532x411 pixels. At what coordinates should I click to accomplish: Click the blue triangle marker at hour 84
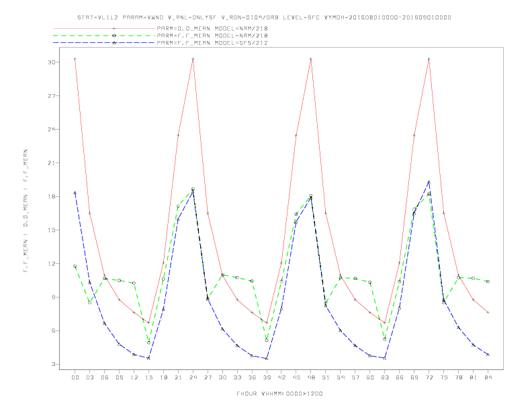(x=488, y=355)
